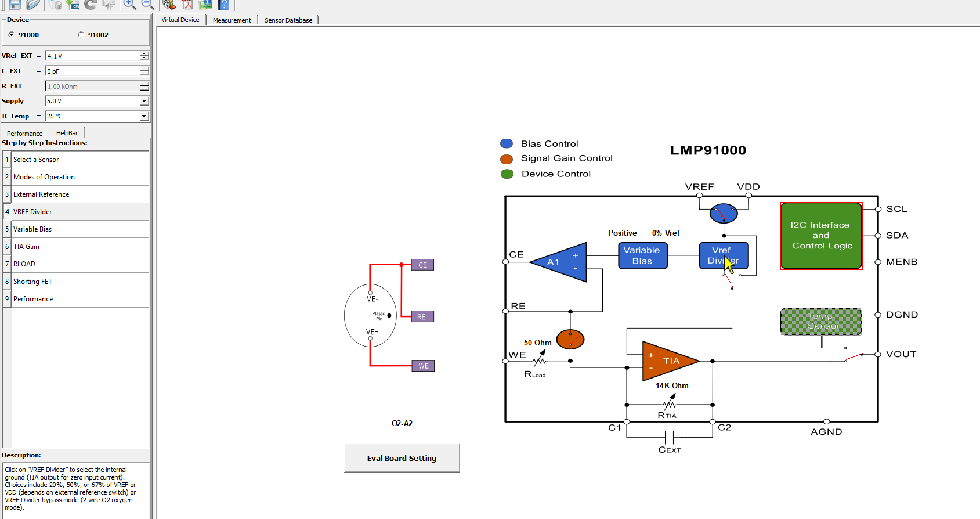Click the Positive bias polarity label
The image size is (980, 519).
622,233
